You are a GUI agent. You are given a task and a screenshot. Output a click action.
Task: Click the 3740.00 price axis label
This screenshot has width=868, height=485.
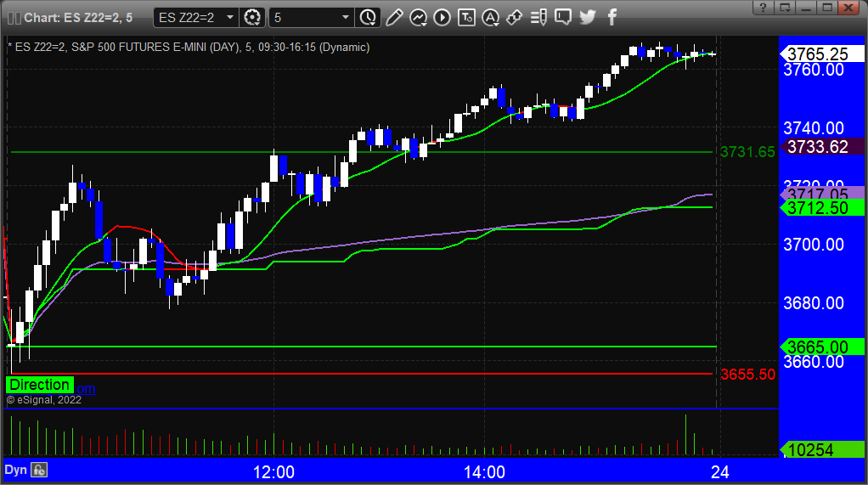click(813, 128)
